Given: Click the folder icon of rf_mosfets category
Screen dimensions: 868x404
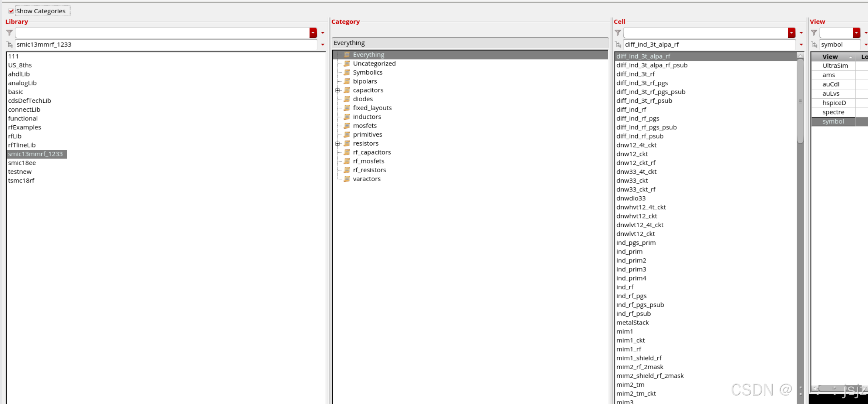Looking at the screenshot, I should [347, 161].
